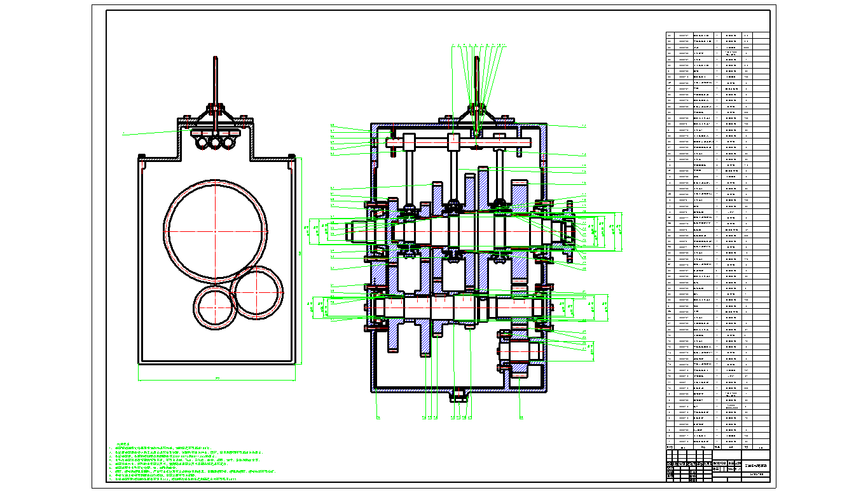The height and width of the screenshot is (493, 868).
Task: Click the lower countershaft centerline in the section view
Action: tap(458, 307)
